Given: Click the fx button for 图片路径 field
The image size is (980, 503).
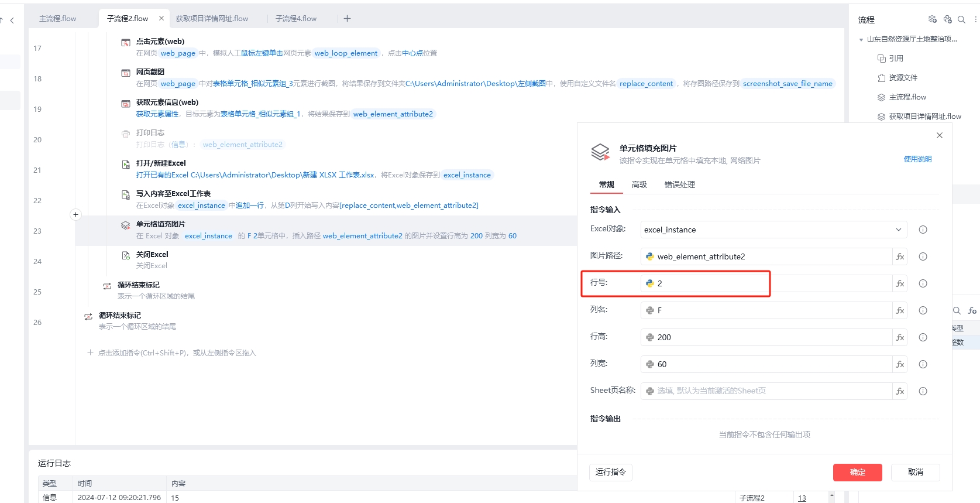Looking at the screenshot, I should point(900,256).
